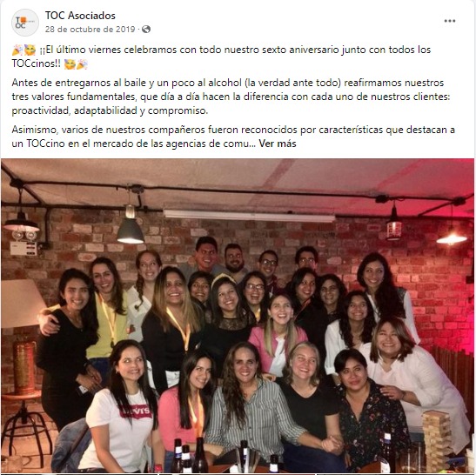Screen dimensions: 476x475
Task: Open the group anniversary photo
Action: click(x=238, y=316)
